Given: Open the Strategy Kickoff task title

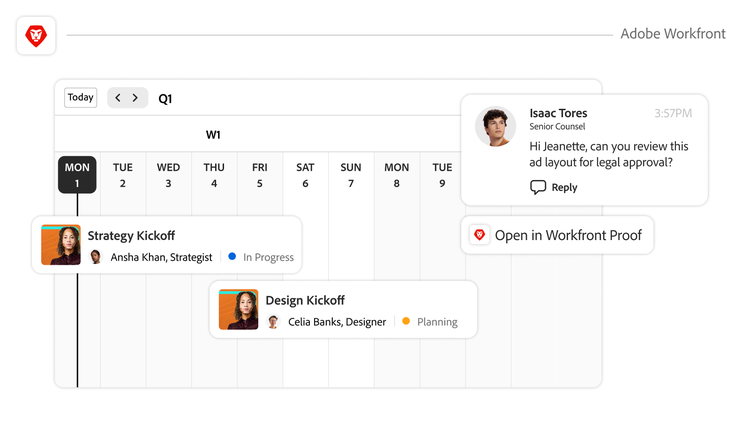Looking at the screenshot, I should [131, 236].
